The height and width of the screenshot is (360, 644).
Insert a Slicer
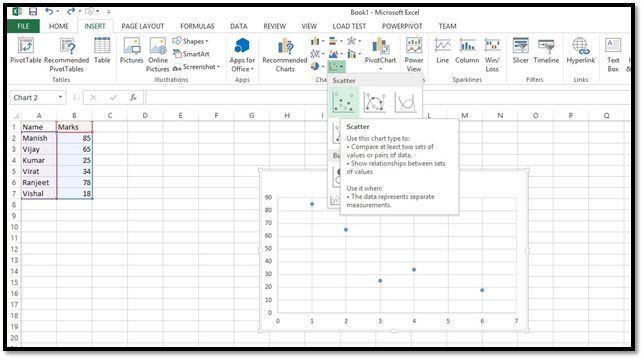point(520,51)
